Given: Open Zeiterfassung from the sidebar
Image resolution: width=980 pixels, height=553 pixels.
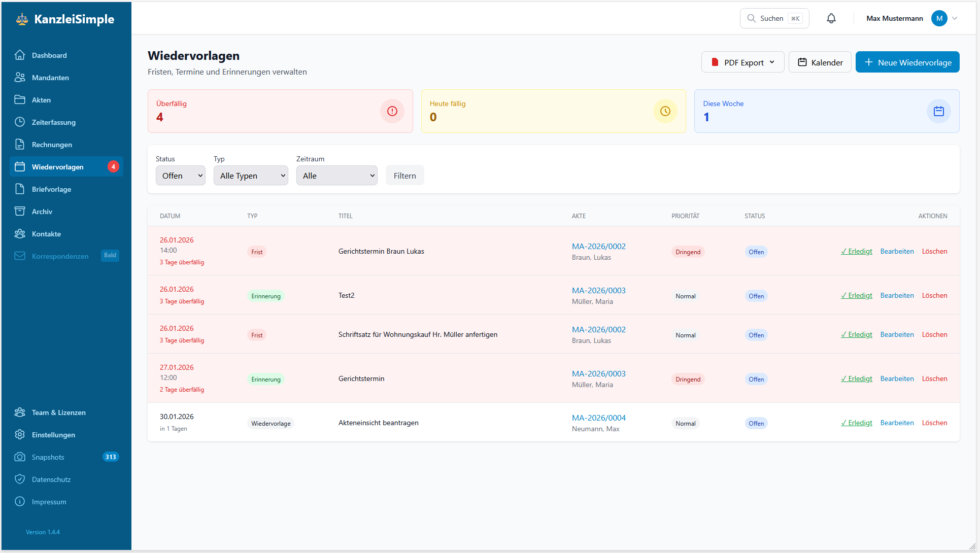Looking at the screenshot, I should pos(53,122).
